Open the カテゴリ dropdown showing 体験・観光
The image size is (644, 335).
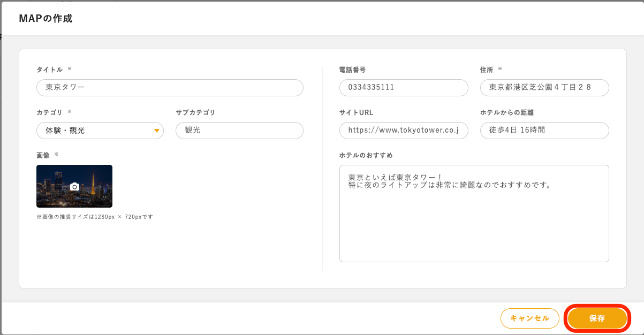100,131
